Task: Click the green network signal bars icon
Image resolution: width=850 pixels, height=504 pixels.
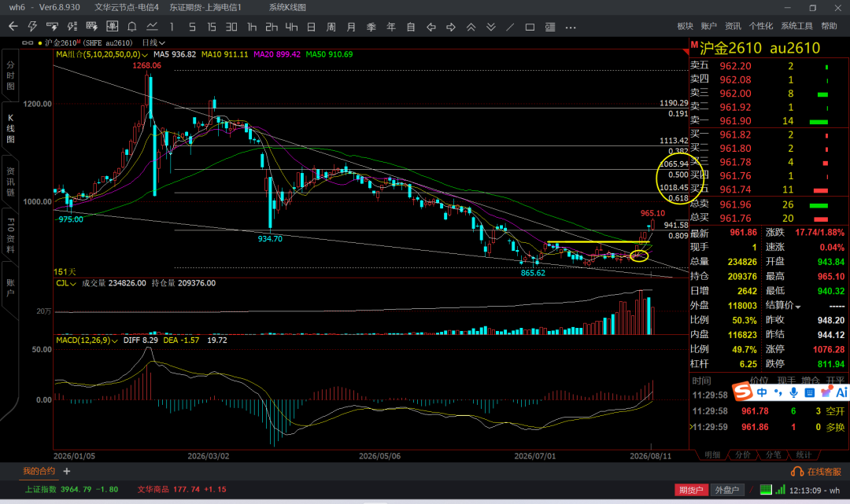Action: [780, 490]
